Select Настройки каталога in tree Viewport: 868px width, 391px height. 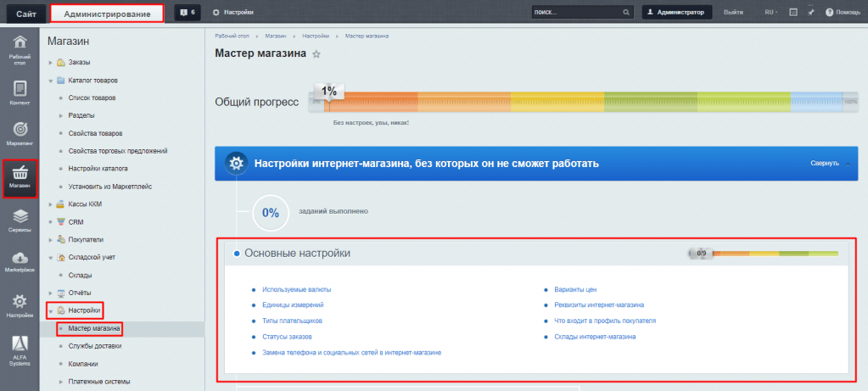[98, 169]
